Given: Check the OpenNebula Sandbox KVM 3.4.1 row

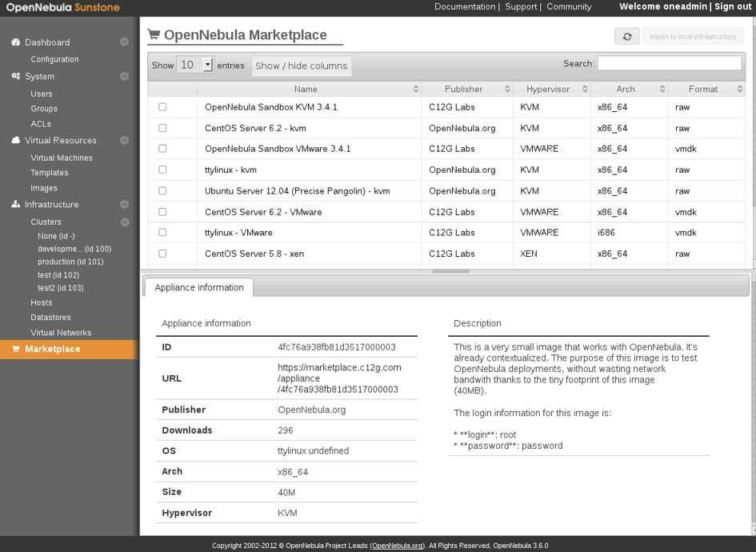Looking at the screenshot, I should point(162,107).
